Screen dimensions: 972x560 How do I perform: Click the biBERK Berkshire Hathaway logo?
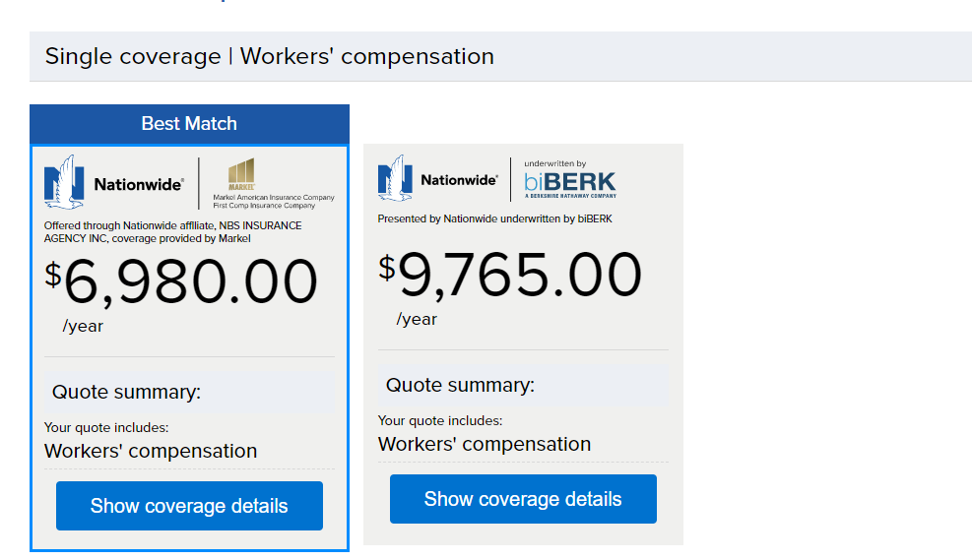569,180
